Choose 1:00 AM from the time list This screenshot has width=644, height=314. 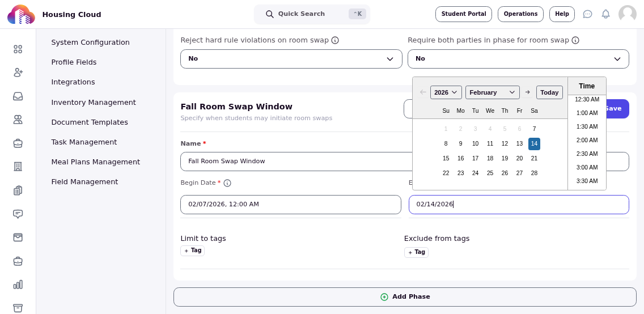[587, 113]
